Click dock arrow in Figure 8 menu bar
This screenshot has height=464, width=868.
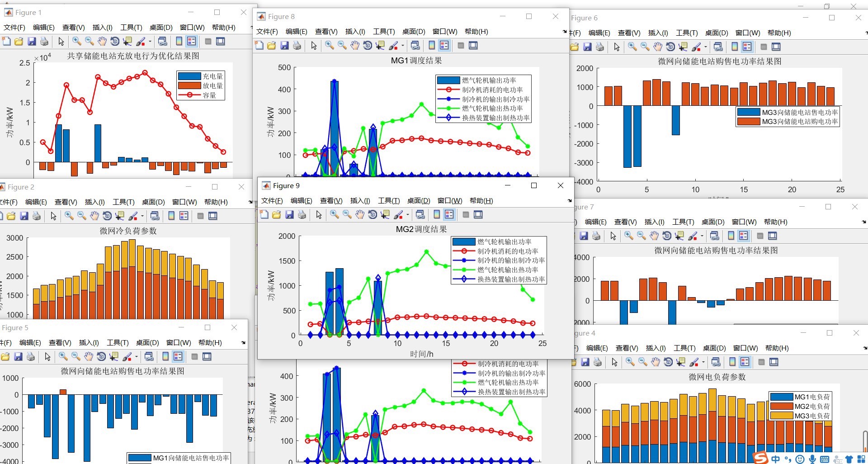[x=564, y=32]
